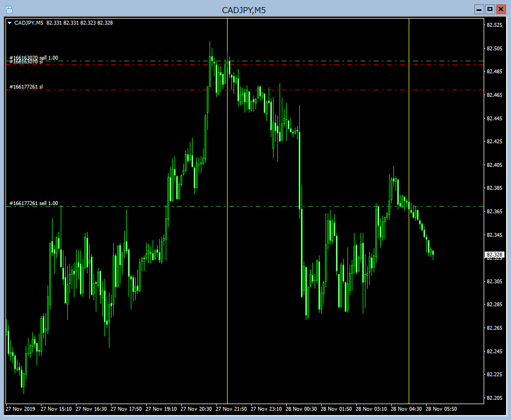The width and height of the screenshot is (511, 420).
Task: Click the 82.365 price scale label
Action: coord(495,212)
